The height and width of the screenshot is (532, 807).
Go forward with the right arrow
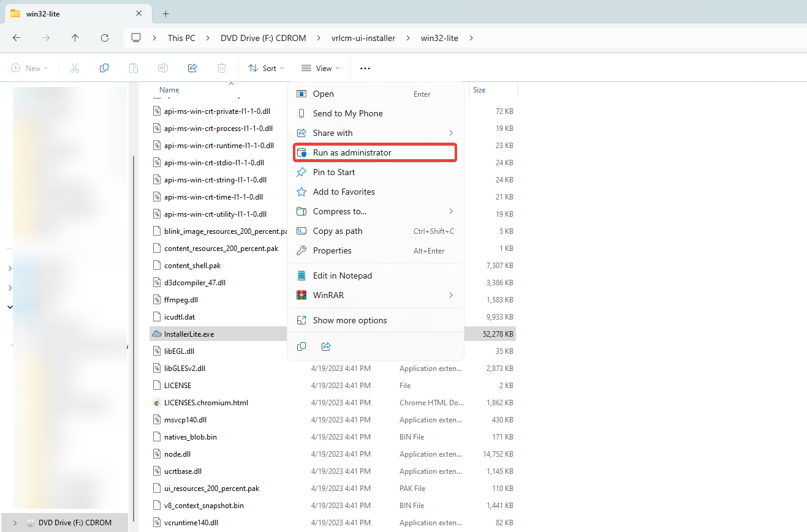(46, 38)
